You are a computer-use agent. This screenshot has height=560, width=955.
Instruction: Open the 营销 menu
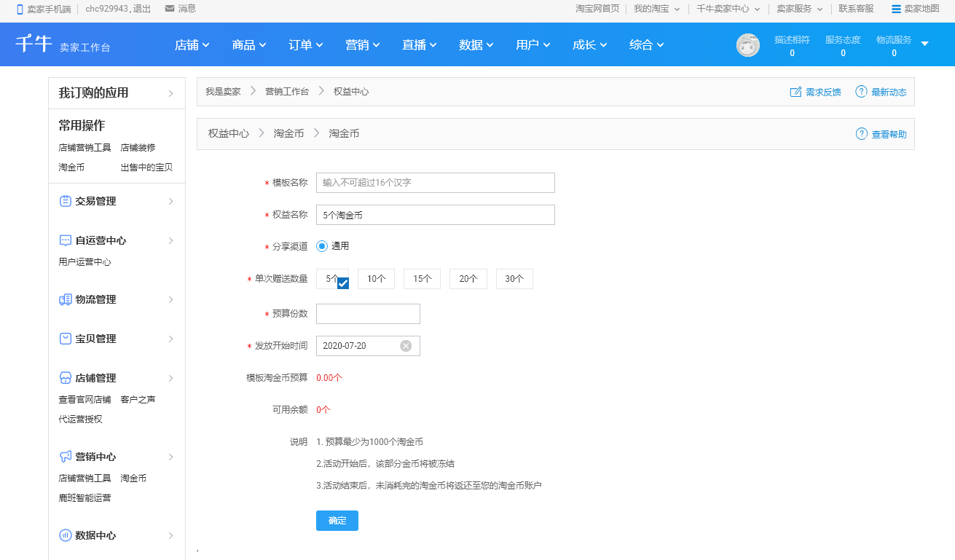(363, 44)
